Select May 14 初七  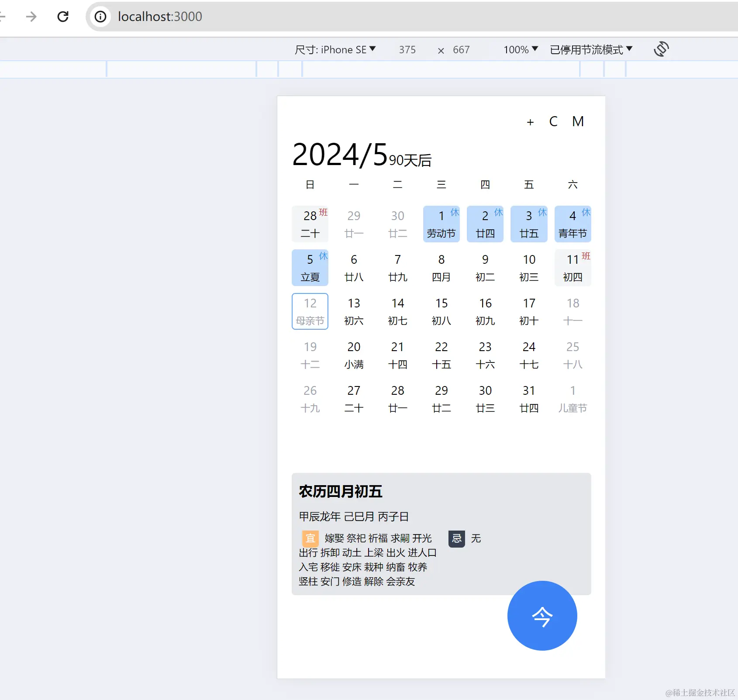[397, 311]
